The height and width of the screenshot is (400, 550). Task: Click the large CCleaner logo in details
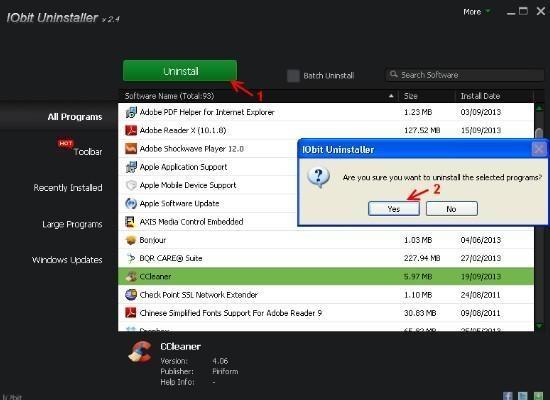(140, 352)
